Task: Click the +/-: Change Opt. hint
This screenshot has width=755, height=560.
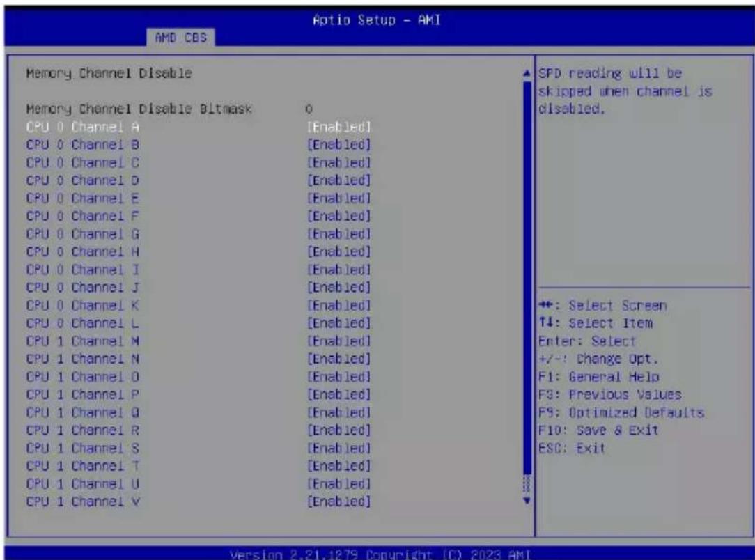Action: (598, 359)
